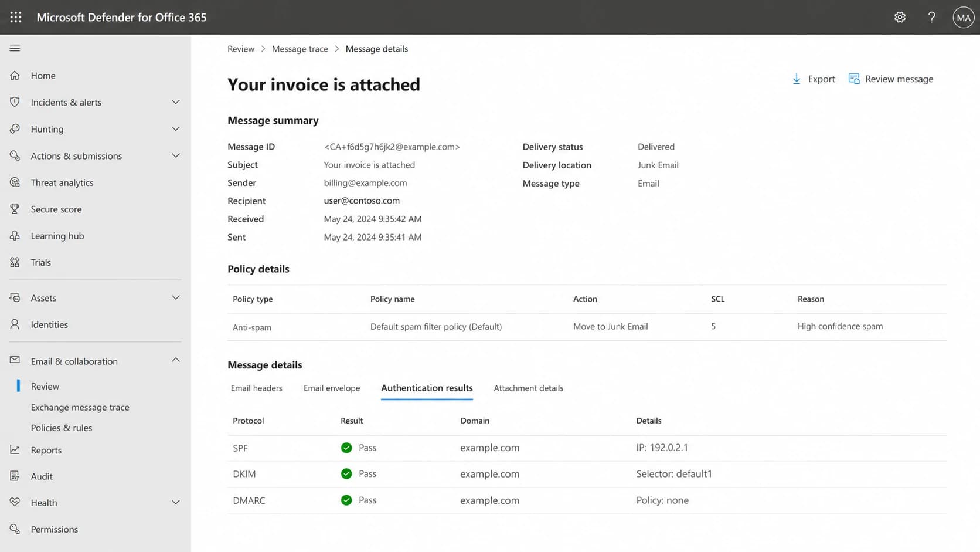Expand the Health section chevron

pyautogui.click(x=176, y=502)
